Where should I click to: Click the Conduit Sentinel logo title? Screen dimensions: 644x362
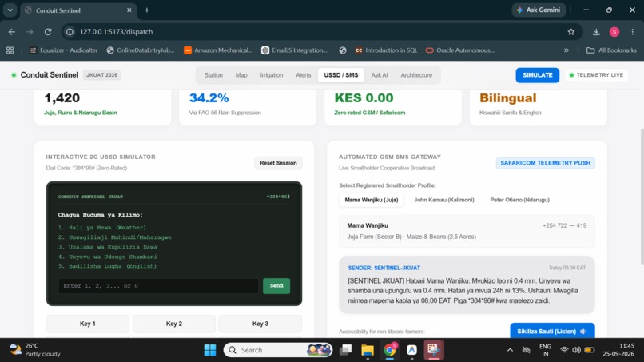(x=50, y=75)
